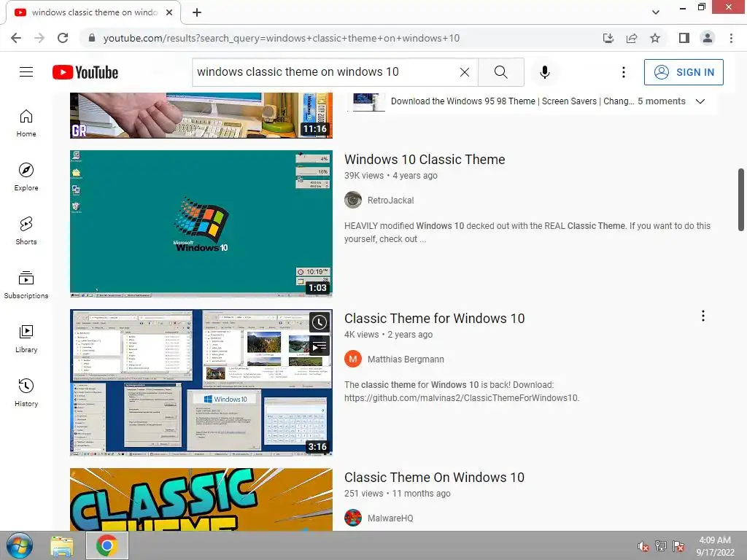Click the page vertical scrollbar thumb
The width and height of the screenshot is (747, 560).
pyautogui.click(x=742, y=199)
